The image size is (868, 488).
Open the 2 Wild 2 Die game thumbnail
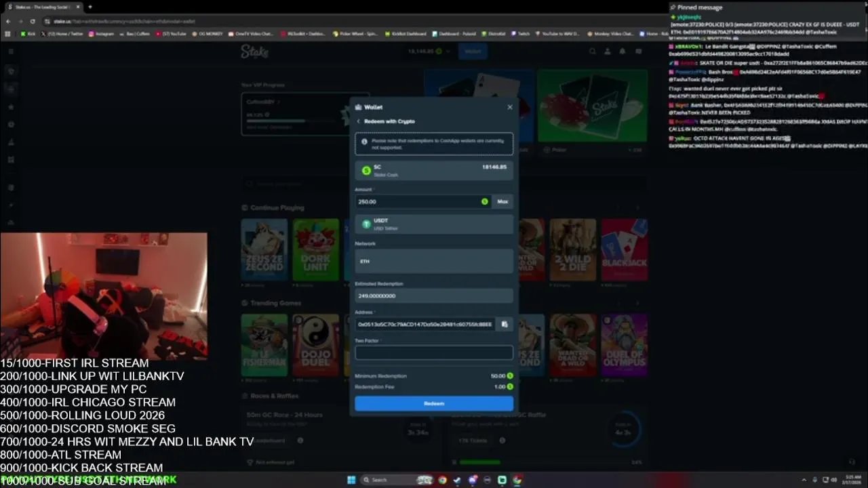click(573, 249)
